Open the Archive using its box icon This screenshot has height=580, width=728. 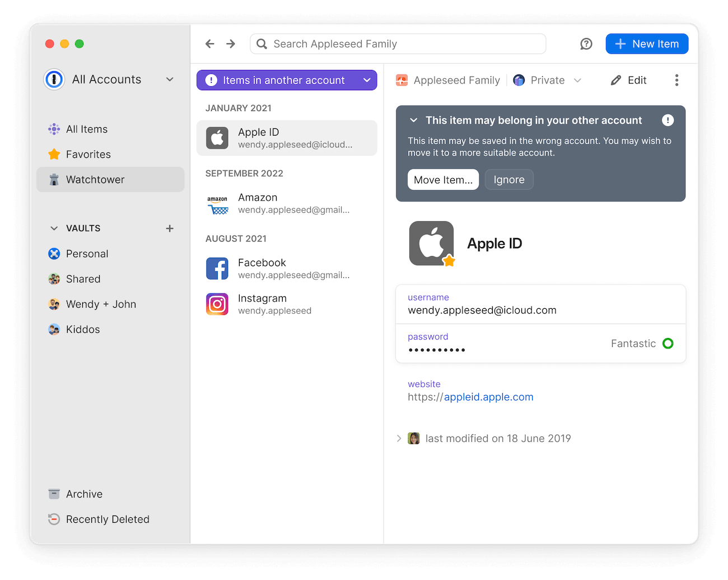coord(54,494)
